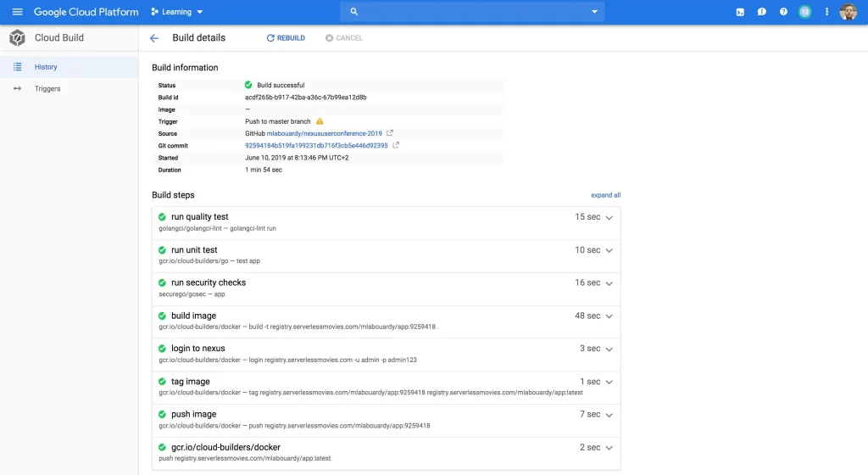Expand the push image step
The image size is (868, 475).
[x=609, y=416]
